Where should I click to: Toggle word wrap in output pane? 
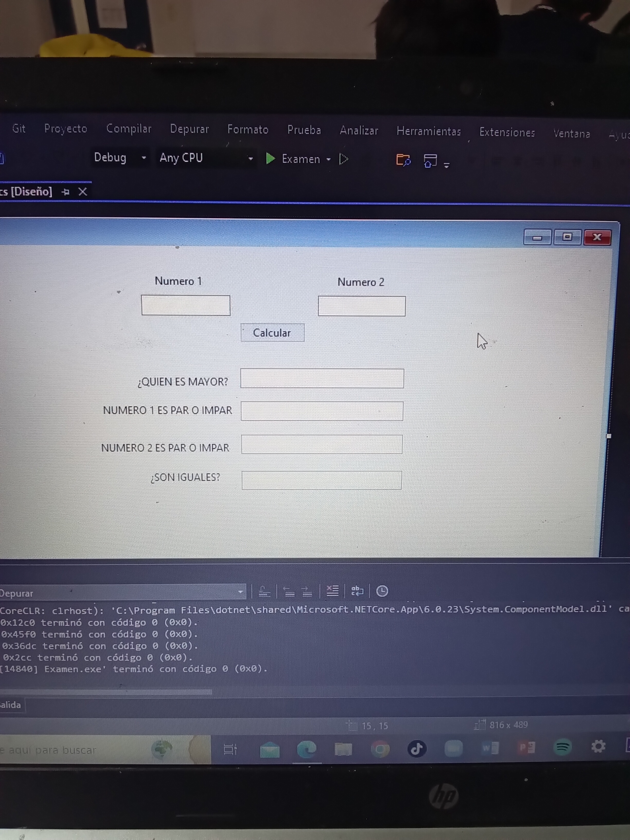pos(357,591)
